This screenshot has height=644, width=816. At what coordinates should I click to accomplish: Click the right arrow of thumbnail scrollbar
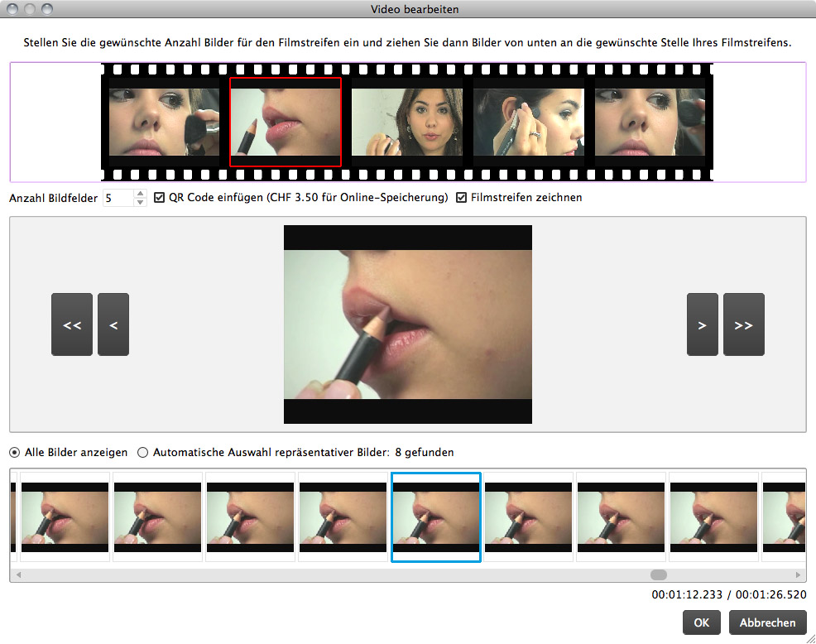tap(798, 574)
